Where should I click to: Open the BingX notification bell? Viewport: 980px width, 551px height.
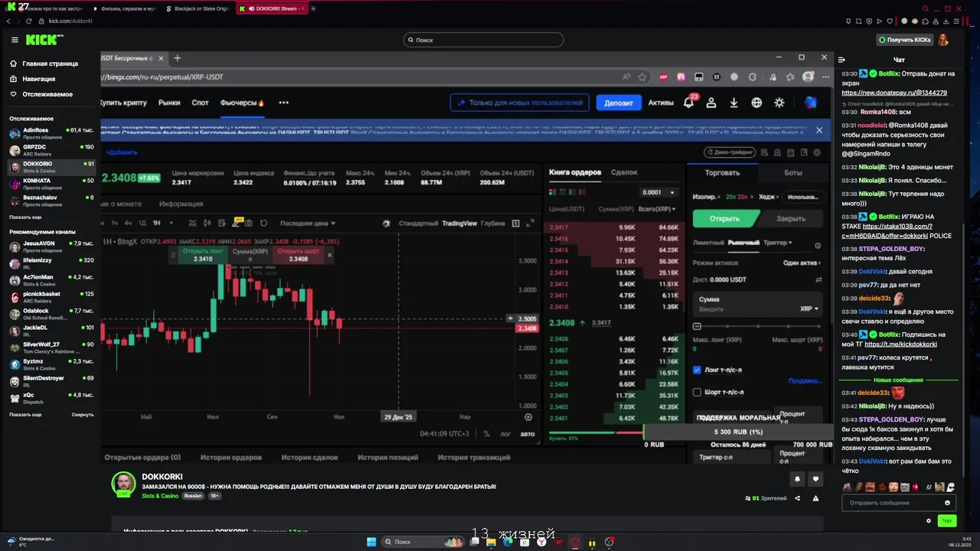coord(688,103)
